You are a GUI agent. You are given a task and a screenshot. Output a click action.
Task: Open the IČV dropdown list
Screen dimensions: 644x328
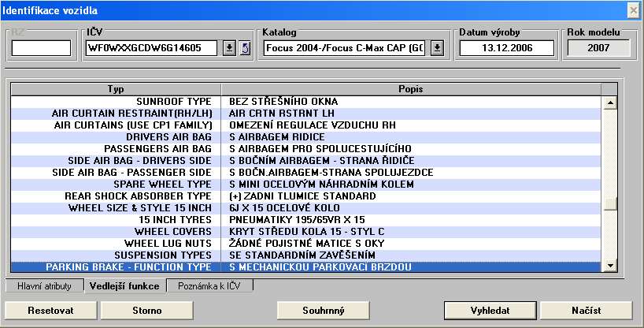click(x=229, y=48)
